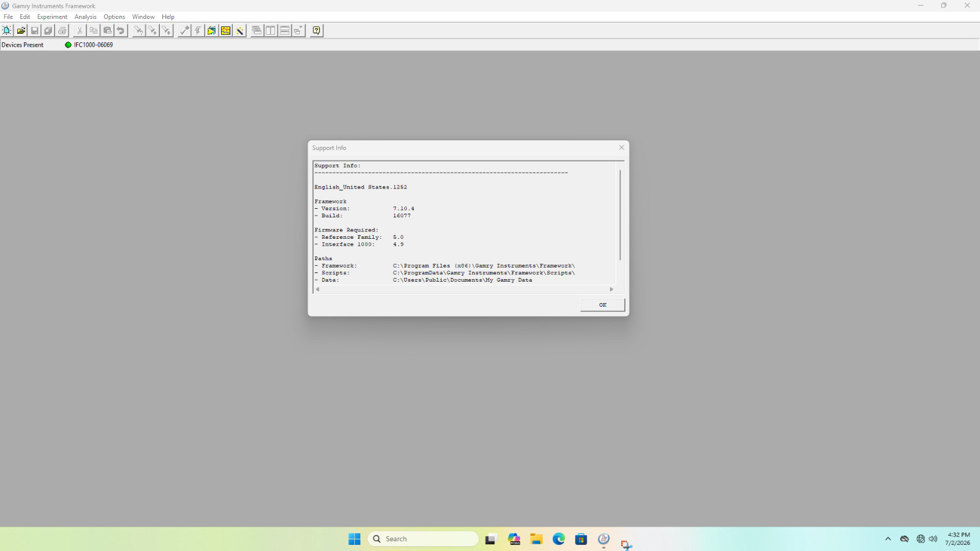Click the green IFC1000-06069 device status indicator
The height and width of the screenshot is (551, 980).
pos(68,45)
